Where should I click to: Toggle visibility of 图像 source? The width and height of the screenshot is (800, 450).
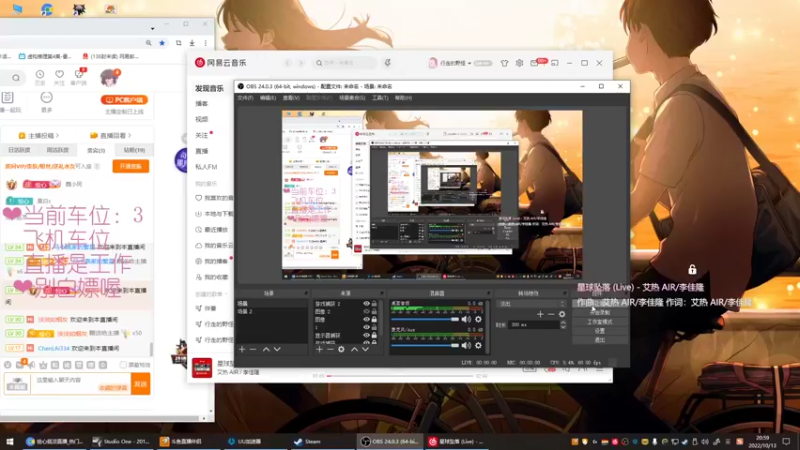click(366, 319)
